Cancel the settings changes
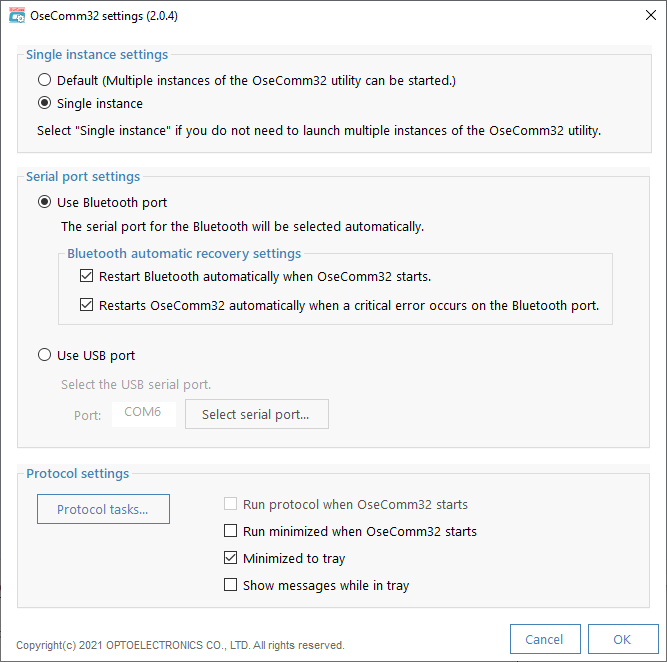 (545, 639)
